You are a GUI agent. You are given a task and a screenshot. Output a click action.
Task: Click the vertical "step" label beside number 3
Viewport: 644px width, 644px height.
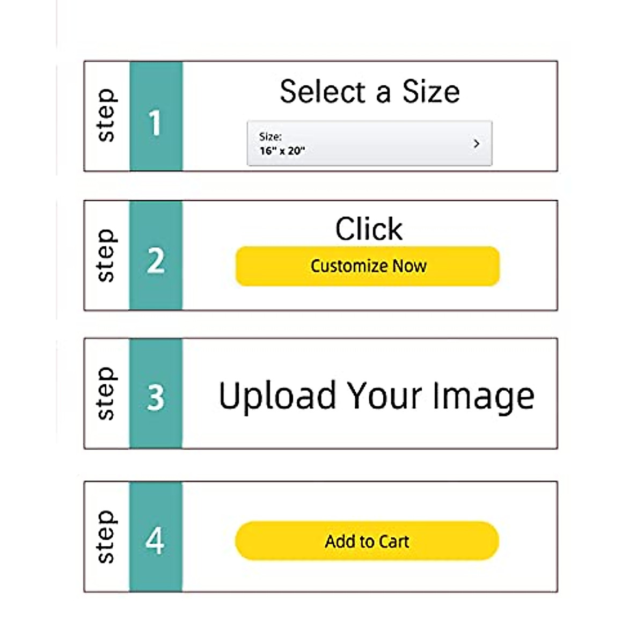click(106, 393)
